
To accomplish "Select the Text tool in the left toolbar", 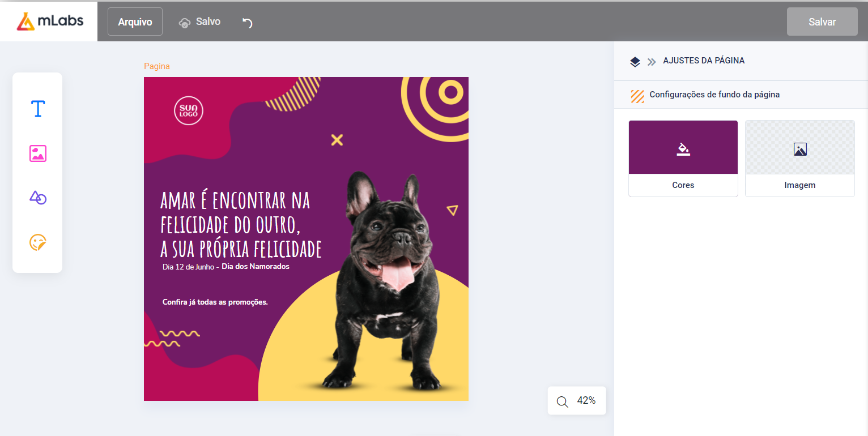I will (x=37, y=108).
